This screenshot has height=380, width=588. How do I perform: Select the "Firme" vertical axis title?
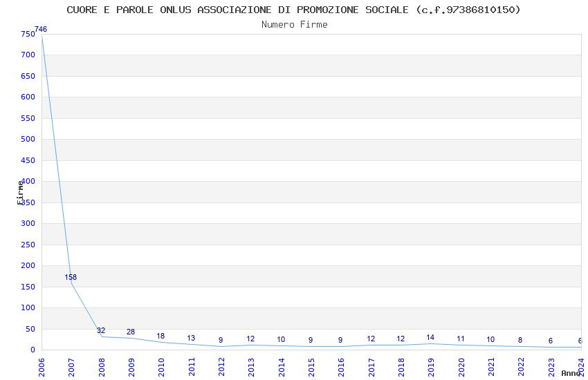(20, 193)
